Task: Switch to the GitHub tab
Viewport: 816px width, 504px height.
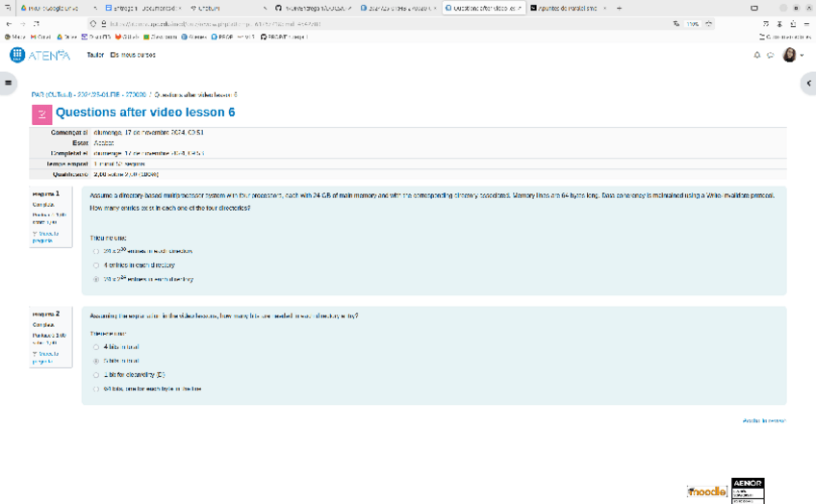Action: (314, 8)
